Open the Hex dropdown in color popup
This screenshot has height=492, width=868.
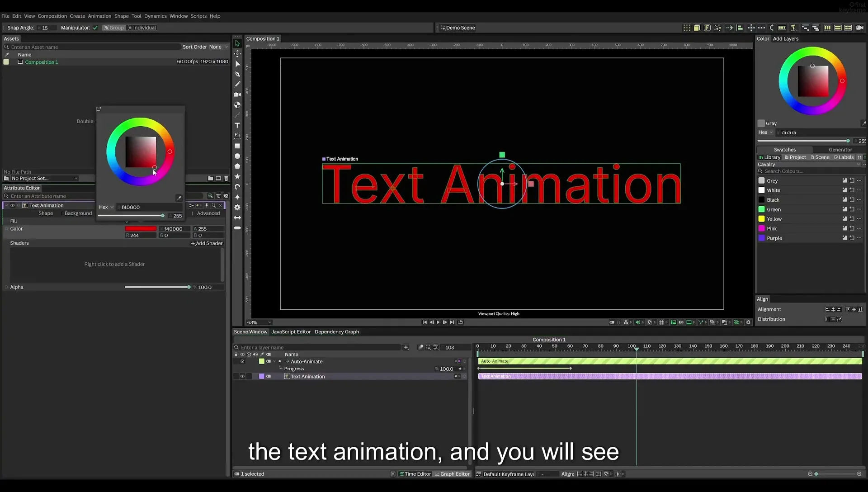106,207
